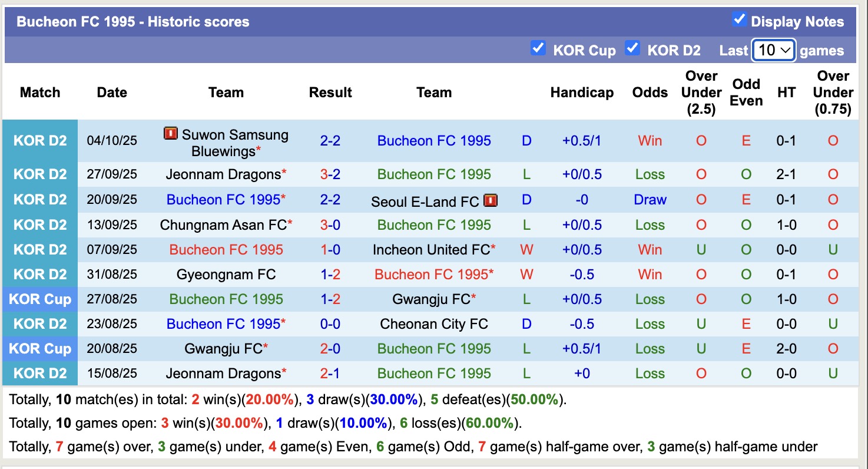
Task: Click the Incheon United FC team link
Action: coord(429,249)
